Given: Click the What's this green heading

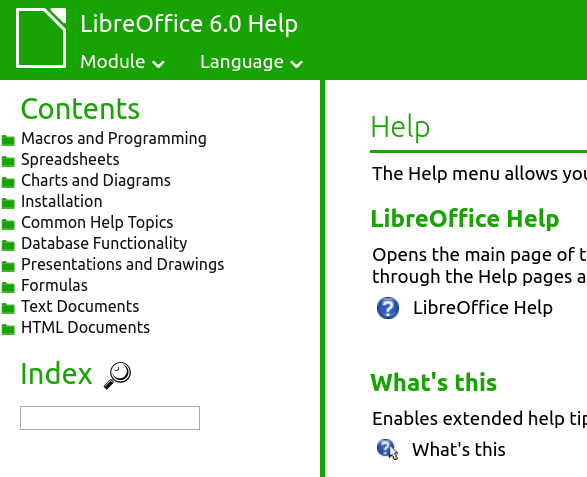Looking at the screenshot, I should pyautogui.click(x=434, y=383).
